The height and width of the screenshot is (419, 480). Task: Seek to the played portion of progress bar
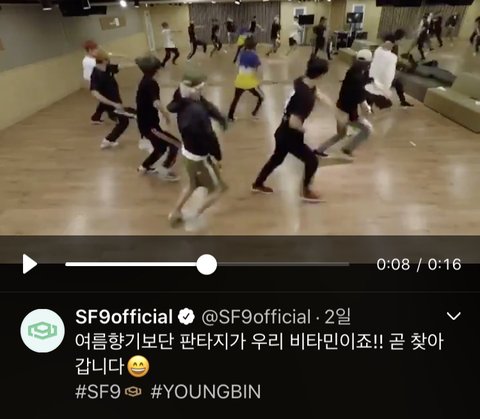(x=131, y=264)
